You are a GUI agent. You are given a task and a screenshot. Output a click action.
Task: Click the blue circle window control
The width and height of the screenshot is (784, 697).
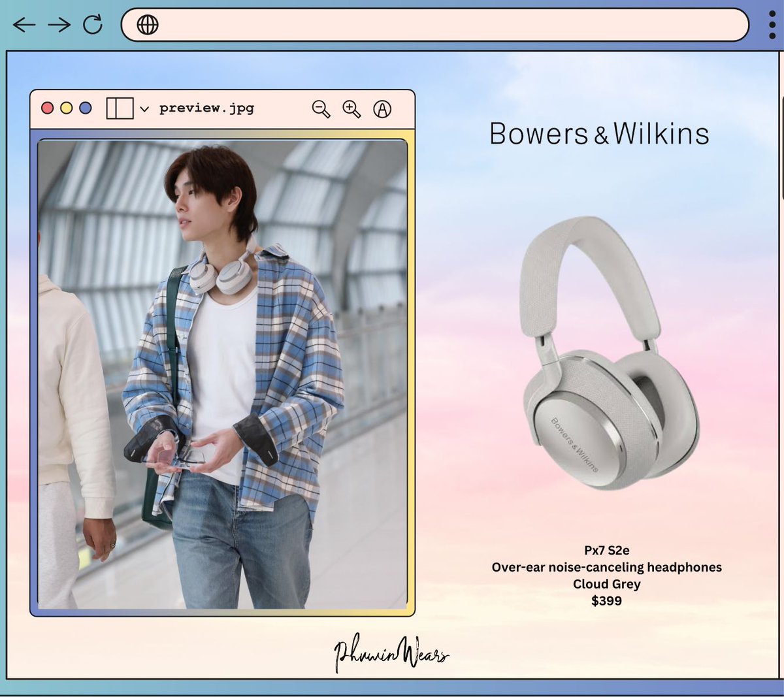(84, 108)
